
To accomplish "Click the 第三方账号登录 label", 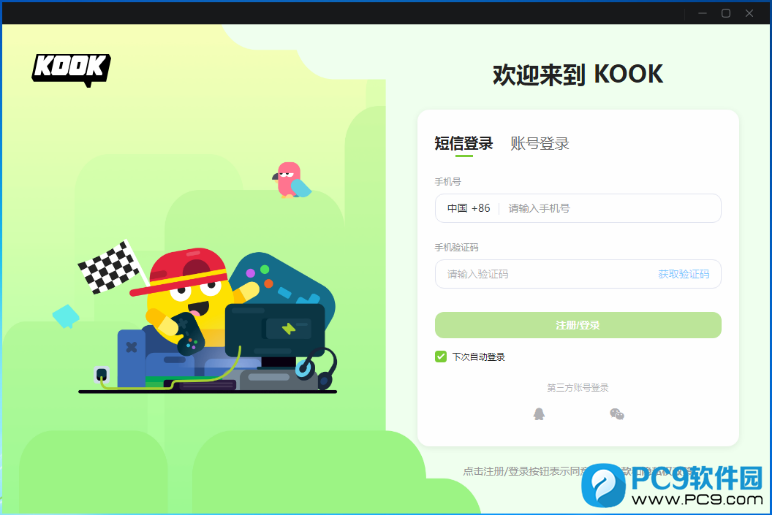I will pyautogui.click(x=578, y=387).
